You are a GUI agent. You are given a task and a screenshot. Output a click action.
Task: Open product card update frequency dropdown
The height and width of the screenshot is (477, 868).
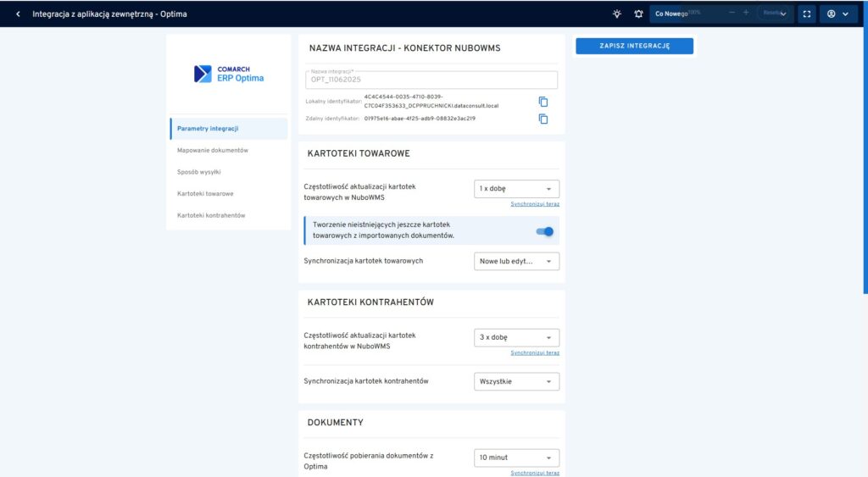[x=516, y=189]
